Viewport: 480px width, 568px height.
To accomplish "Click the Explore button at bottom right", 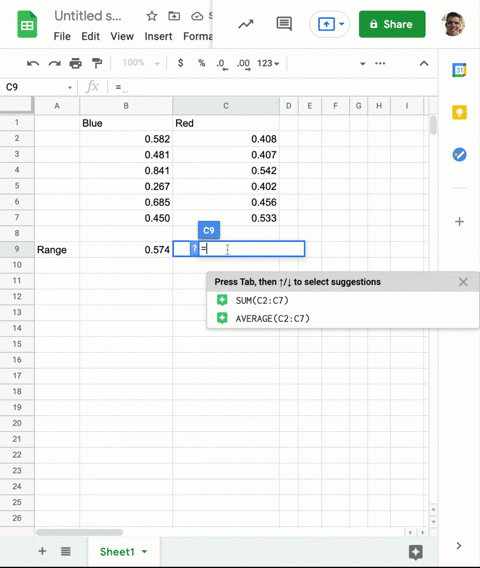I will [x=416, y=552].
